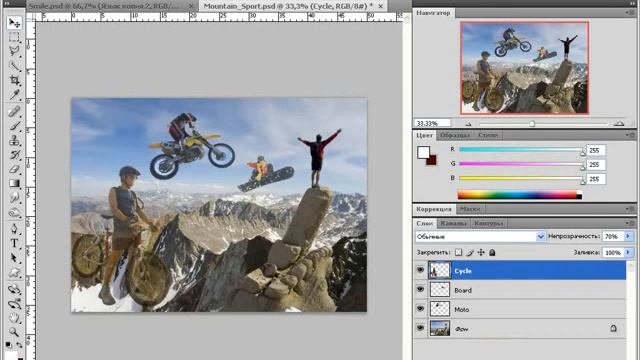Select the Gradient tool
This screenshot has height=360, width=640.
[x=14, y=183]
